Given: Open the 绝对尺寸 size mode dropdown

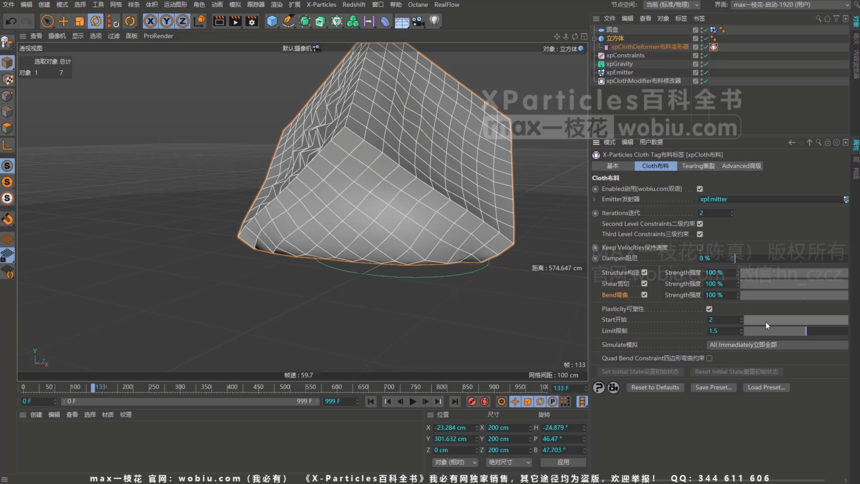Looking at the screenshot, I should (x=507, y=462).
